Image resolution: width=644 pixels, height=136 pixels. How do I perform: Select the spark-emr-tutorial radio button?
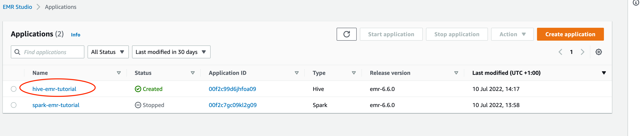14,105
